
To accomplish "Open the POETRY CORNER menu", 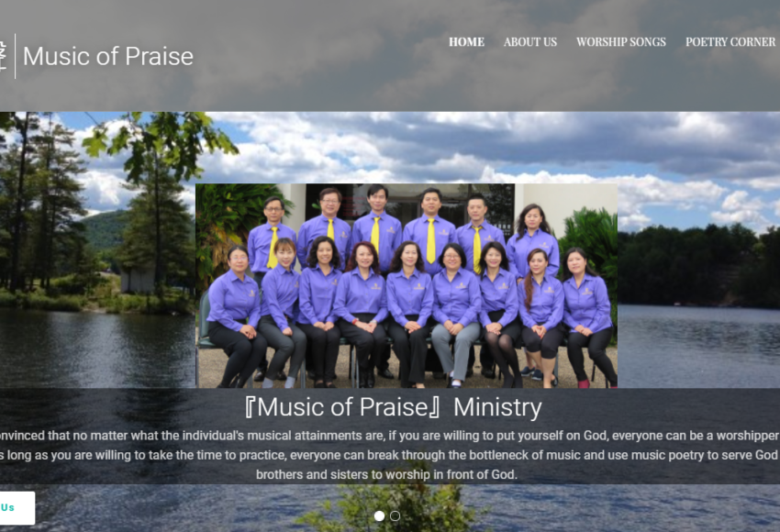I will [730, 42].
